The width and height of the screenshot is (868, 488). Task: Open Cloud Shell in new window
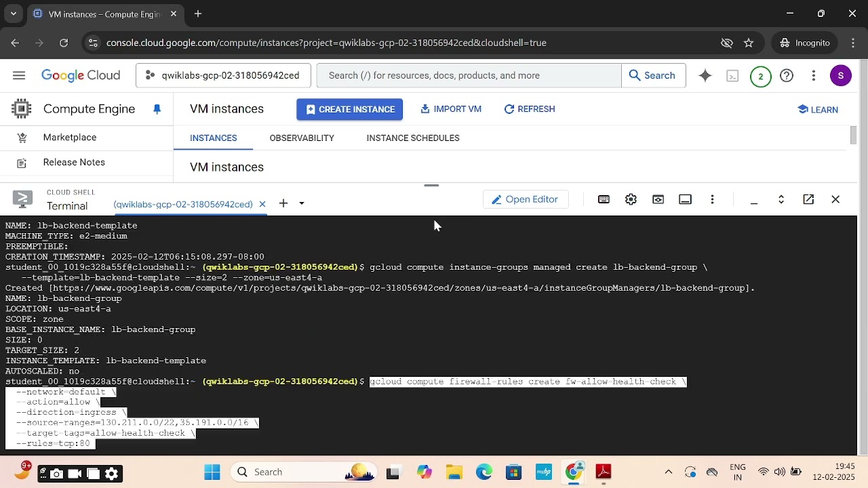[x=808, y=199]
